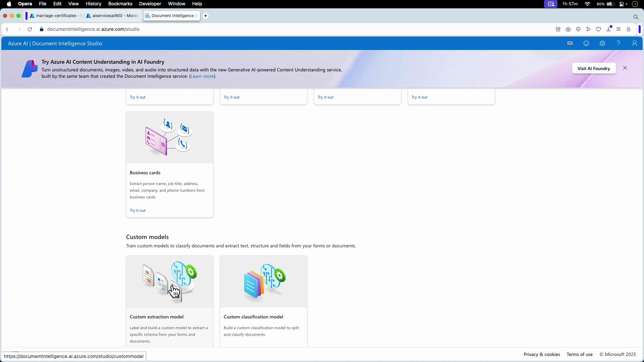Viewport: 644px width, 362px height.
Task: Open the Settings gear in Azure header
Action: [x=602, y=44]
